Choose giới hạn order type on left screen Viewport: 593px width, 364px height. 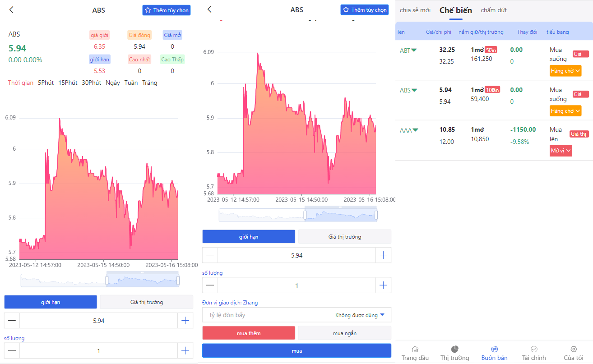click(x=51, y=302)
